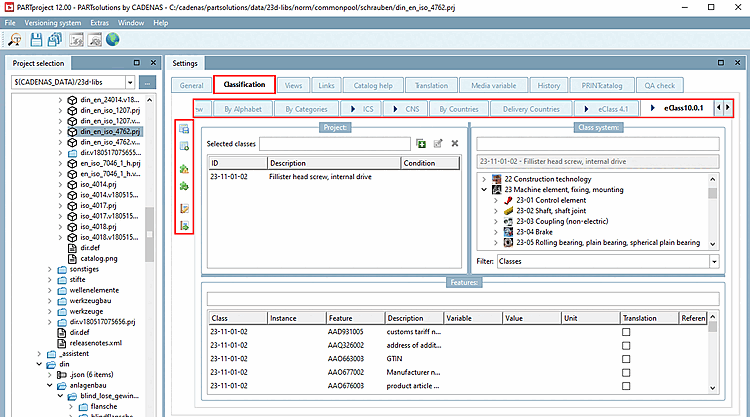Image resolution: width=750 pixels, height=417 pixels.
Task: Expand the sonstiges folder
Action: click(50, 269)
